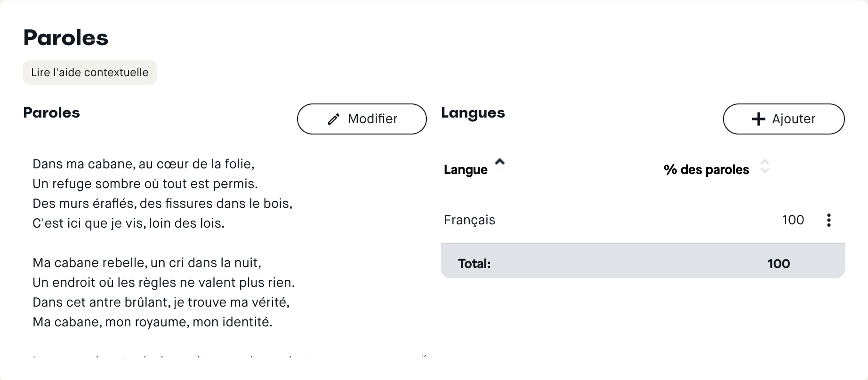The image size is (868, 380).
Task: Click the sort arrows beside % des paroles
Action: [x=764, y=166]
